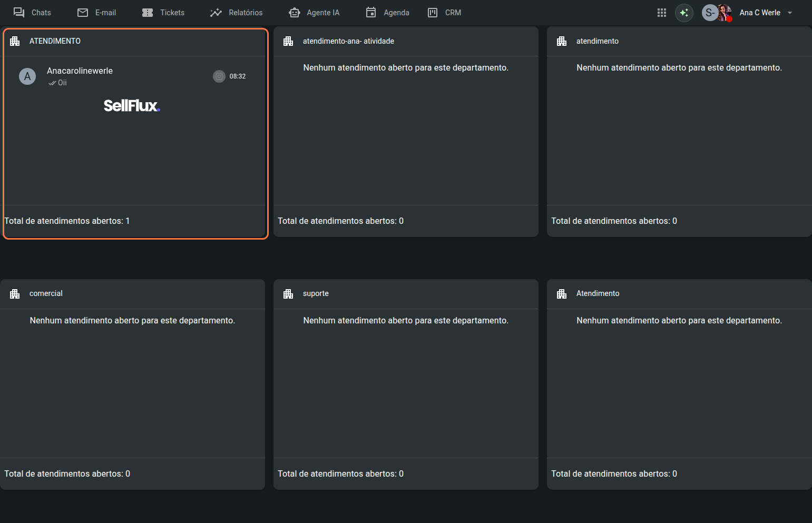Click the Anacarolinewerle contact avatar A
This screenshot has height=523, width=812.
27,76
